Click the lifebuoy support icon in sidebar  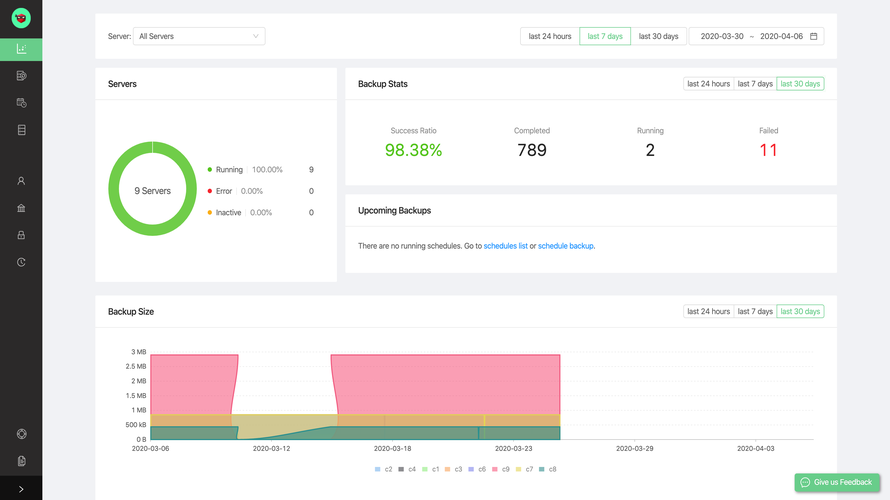[x=21, y=434]
